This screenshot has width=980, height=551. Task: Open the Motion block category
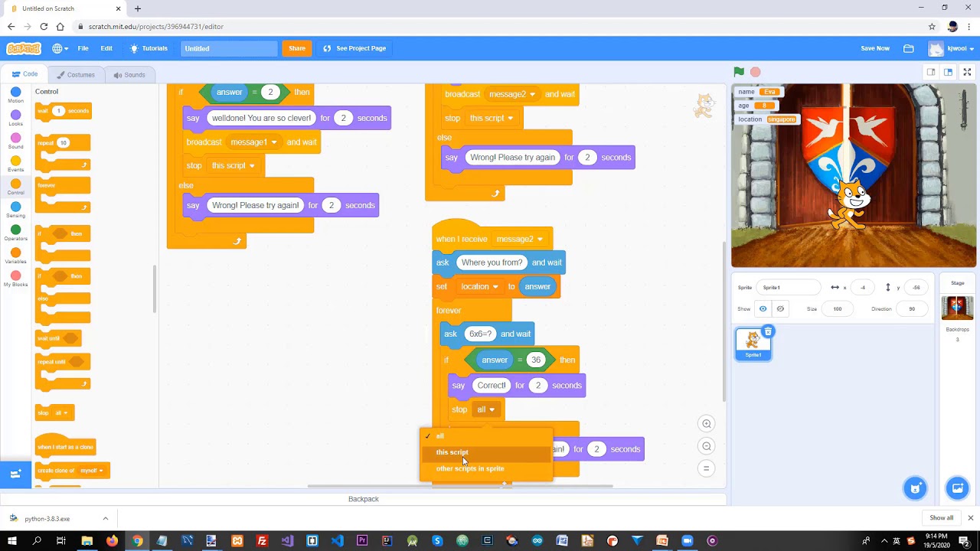pos(15,96)
